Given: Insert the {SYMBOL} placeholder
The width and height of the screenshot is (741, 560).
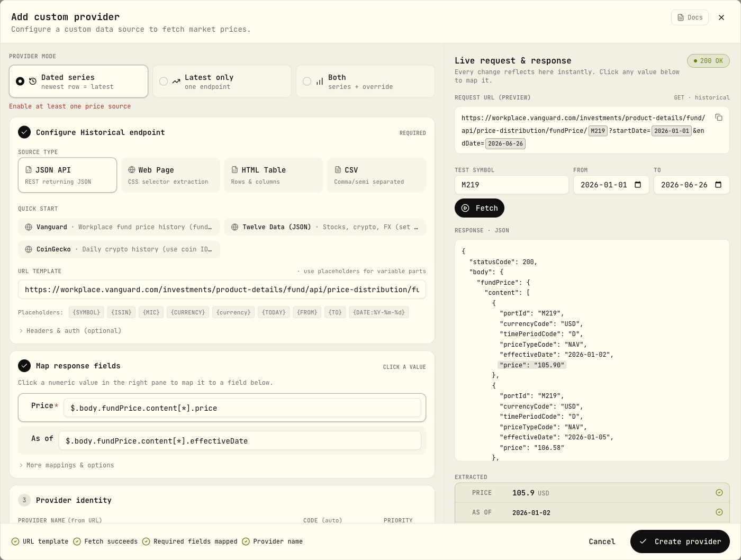Looking at the screenshot, I should (86, 312).
